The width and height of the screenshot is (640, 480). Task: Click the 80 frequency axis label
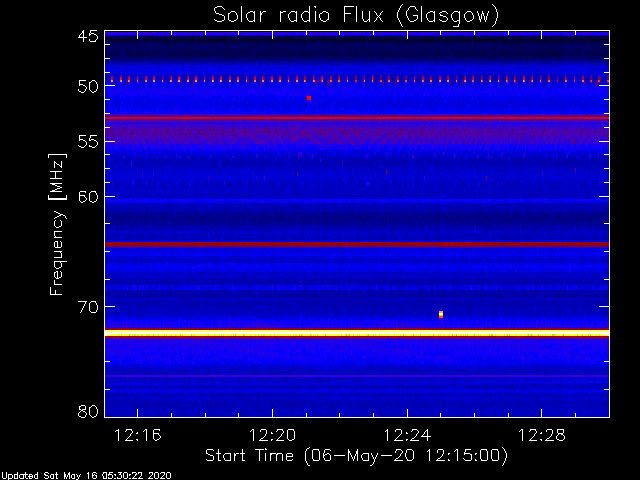click(88, 411)
